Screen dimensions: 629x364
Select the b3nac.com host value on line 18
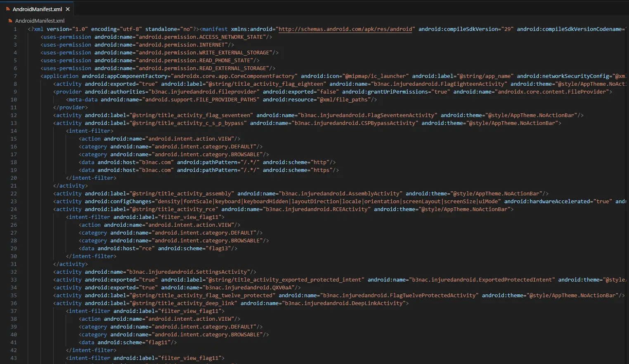[158, 162]
